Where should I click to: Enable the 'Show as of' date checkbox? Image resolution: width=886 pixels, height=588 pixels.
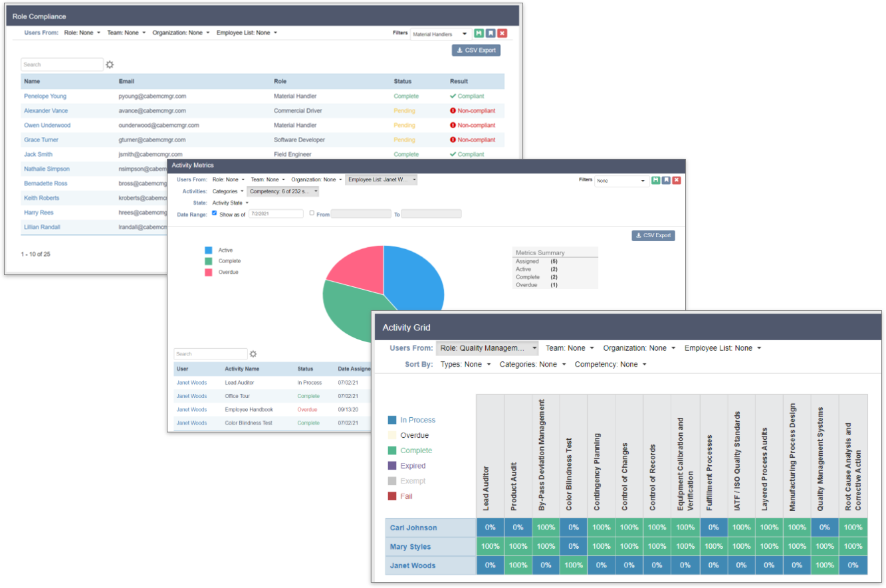[x=214, y=213]
